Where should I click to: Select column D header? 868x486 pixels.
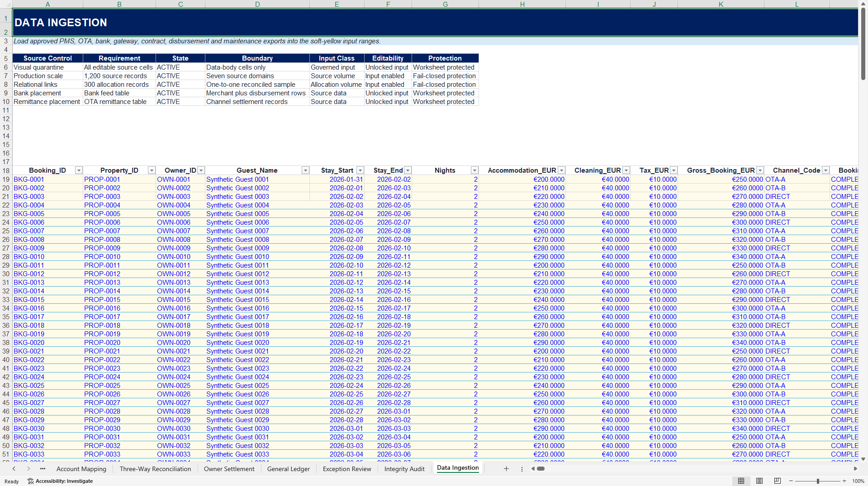(257, 4)
